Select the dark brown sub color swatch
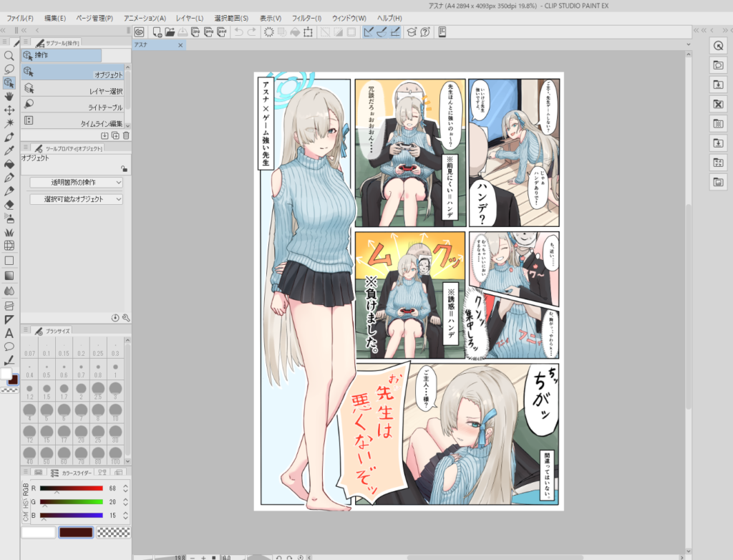The image size is (733, 560). 76,532
